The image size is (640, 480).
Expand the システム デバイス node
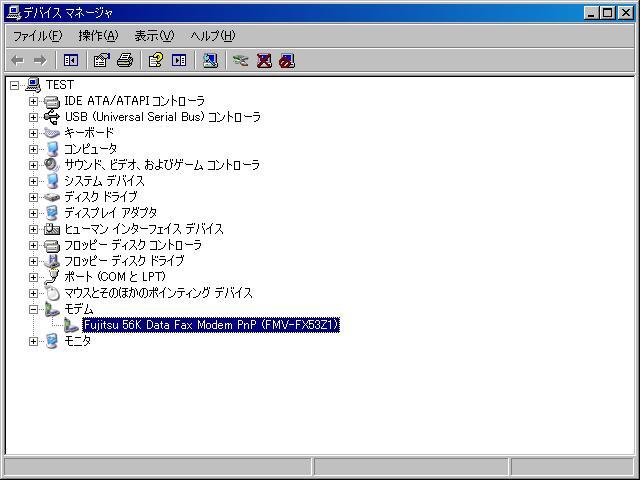click(x=33, y=181)
